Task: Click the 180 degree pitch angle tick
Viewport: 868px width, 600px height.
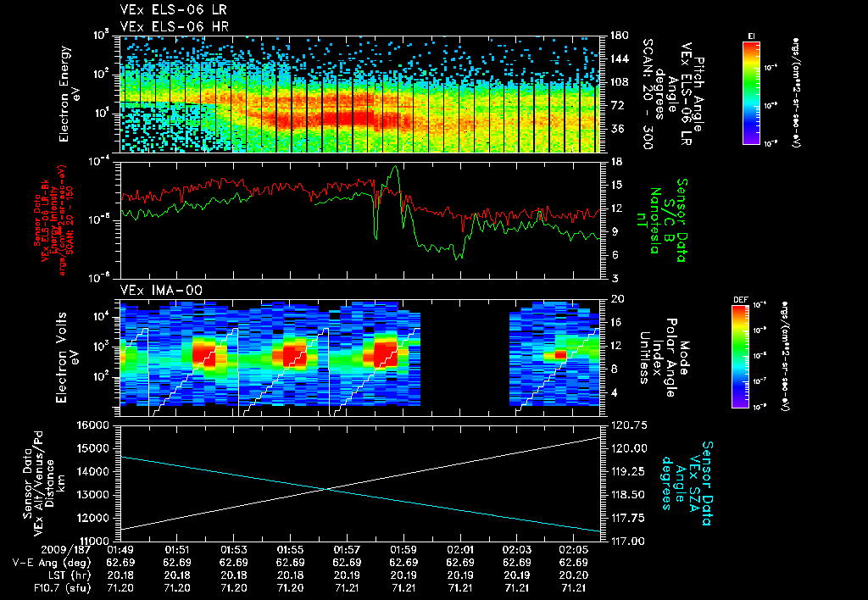Action: (x=619, y=36)
